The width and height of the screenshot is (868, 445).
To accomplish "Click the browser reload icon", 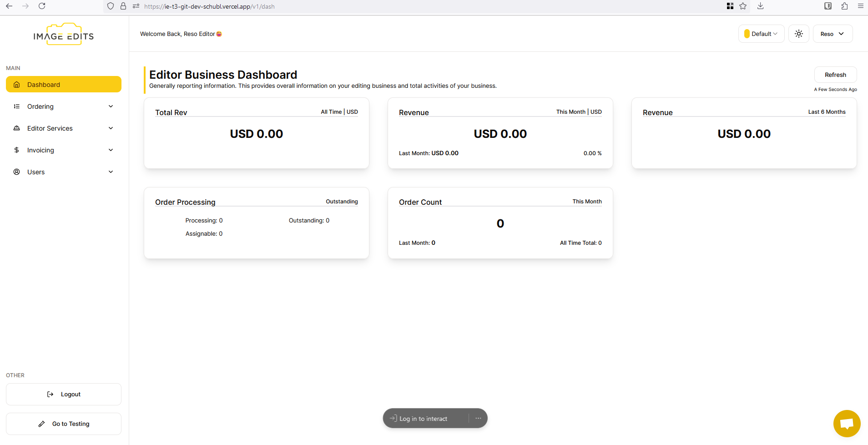I will point(42,6).
